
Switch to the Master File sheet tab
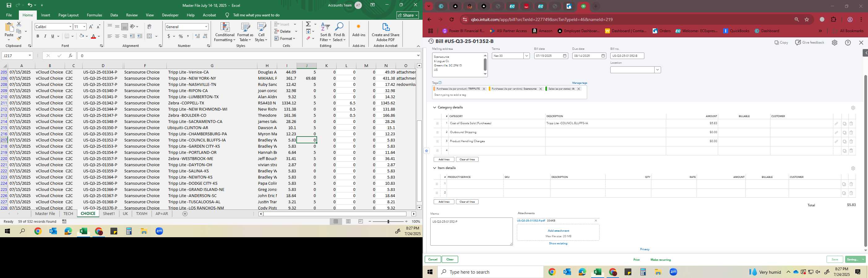tap(45, 214)
